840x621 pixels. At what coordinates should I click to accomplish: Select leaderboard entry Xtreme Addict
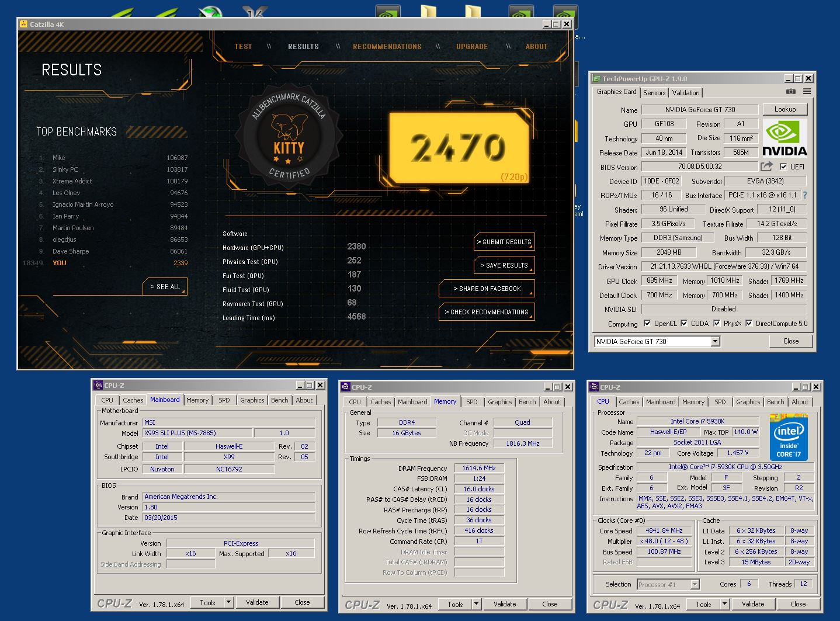tap(113, 181)
